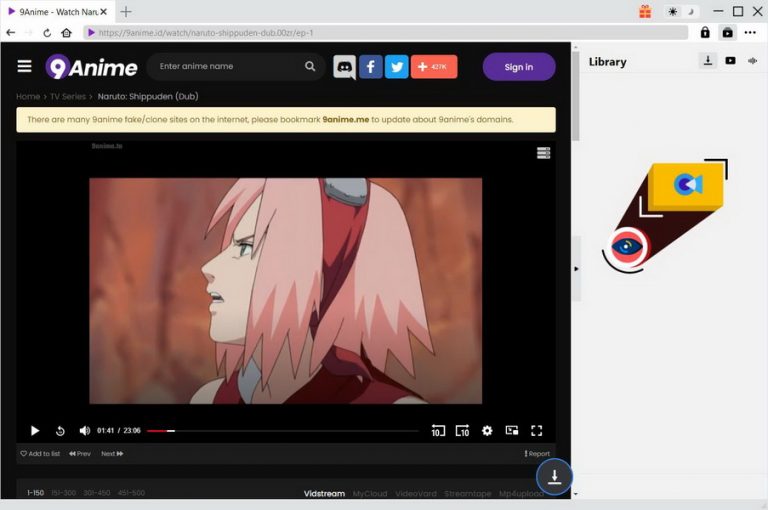This screenshot has width=768, height=510.
Task: Click the Sign in button
Action: pos(519,67)
